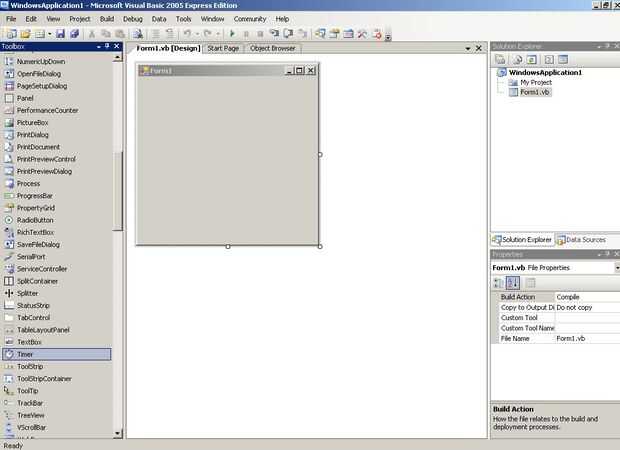Image resolution: width=620 pixels, height=450 pixels.
Task: Toggle Categorized view in Properties panel
Action: [x=499, y=283]
